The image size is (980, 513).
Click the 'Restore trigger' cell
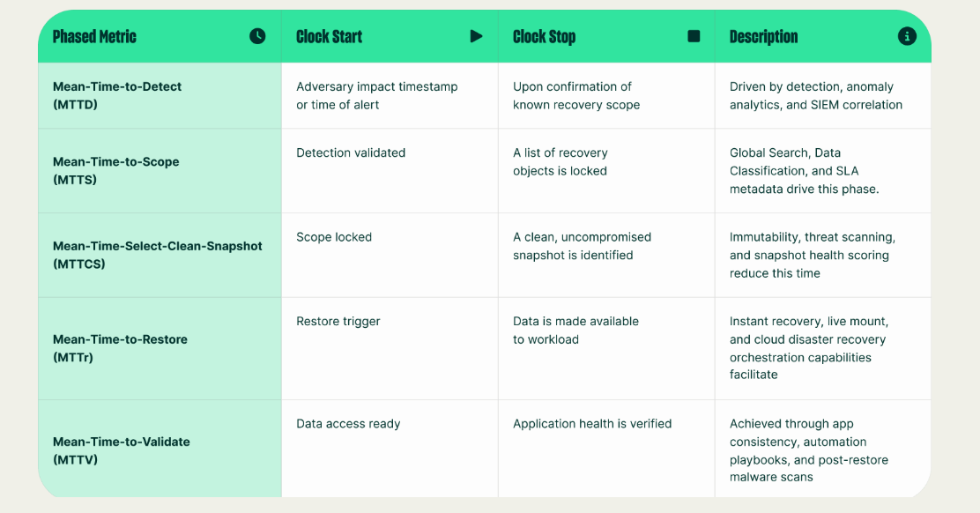point(338,321)
